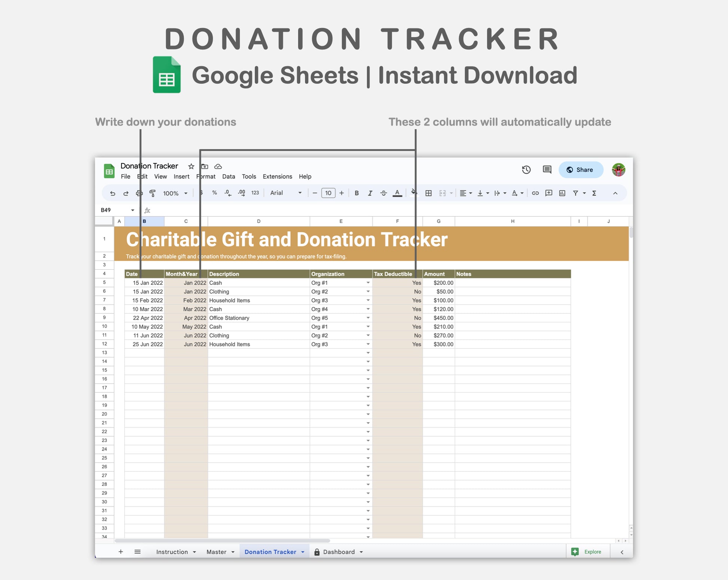This screenshot has width=728, height=580.
Task: Click the borders icon
Action: (x=429, y=193)
